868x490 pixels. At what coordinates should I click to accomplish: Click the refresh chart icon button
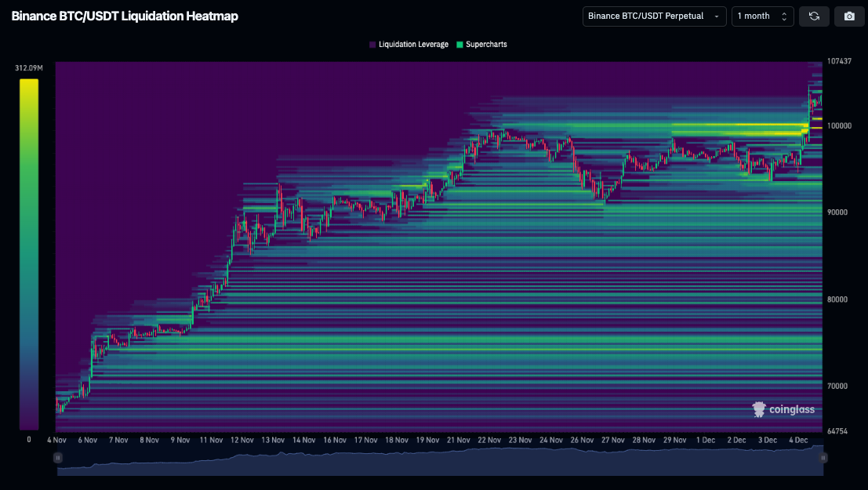[814, 16]
